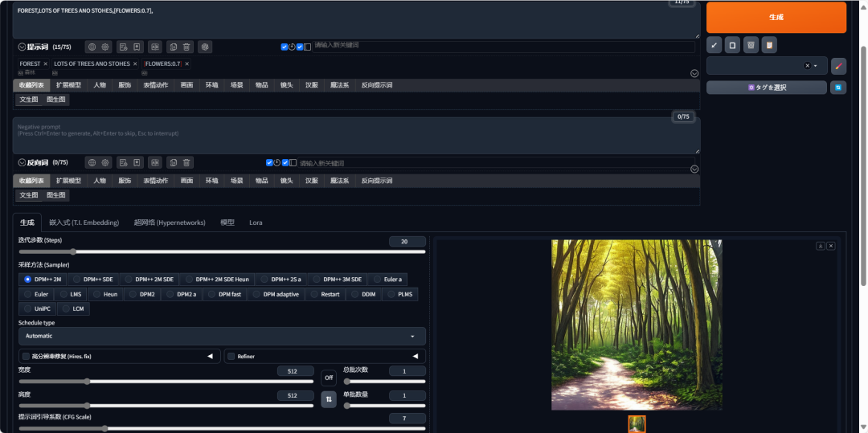Expand the Hires. fix panel arrow
This screenshot has width=868, height=433.
pos(210,357)
